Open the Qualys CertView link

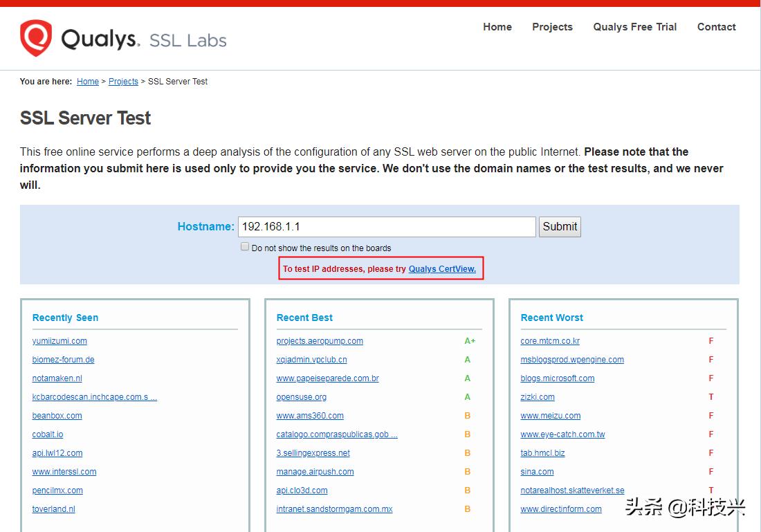click(442, 269)
